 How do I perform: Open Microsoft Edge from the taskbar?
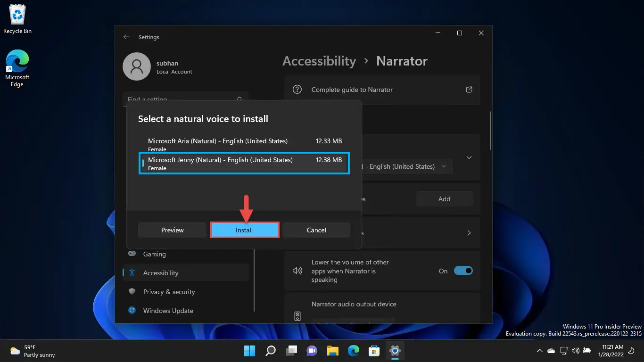click(x=354, y=351)
